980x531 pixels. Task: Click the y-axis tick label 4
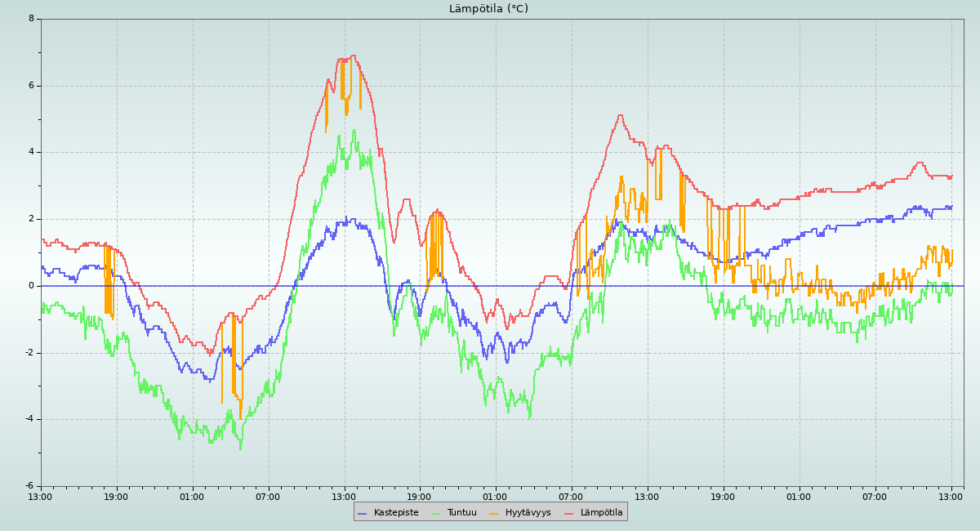pyautogui.click(x=31, y=152)
